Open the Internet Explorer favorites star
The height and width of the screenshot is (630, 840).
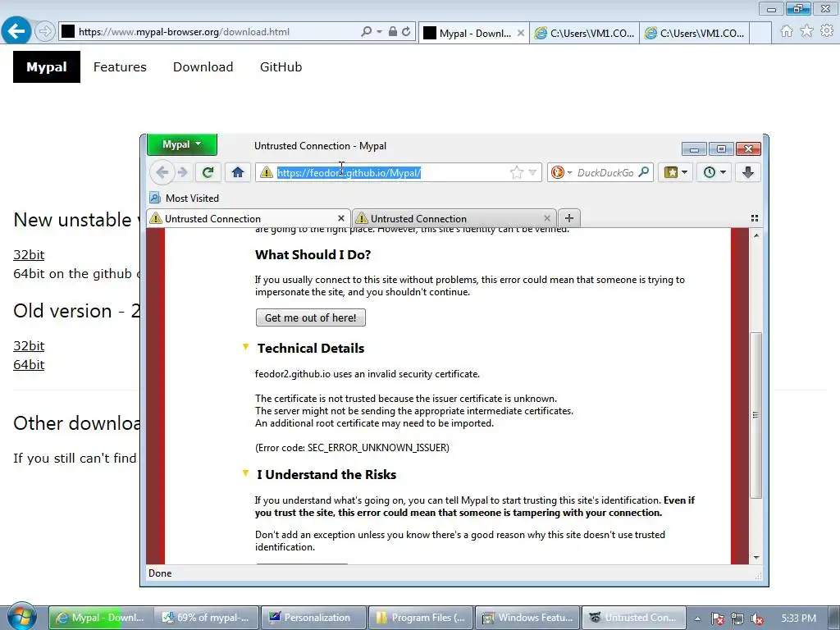pyautogui.click(x=806, y=31)
